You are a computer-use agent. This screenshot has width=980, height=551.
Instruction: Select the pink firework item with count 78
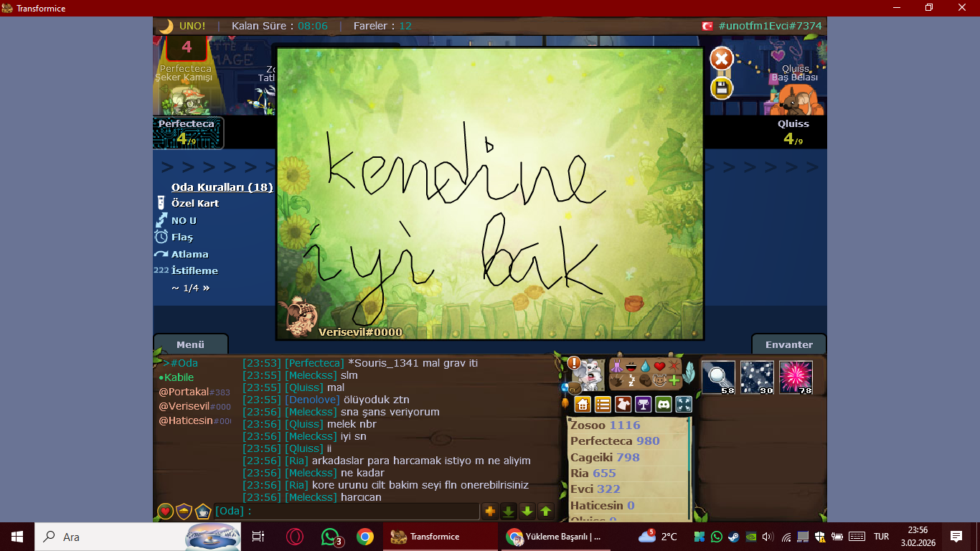click(796, 377)
